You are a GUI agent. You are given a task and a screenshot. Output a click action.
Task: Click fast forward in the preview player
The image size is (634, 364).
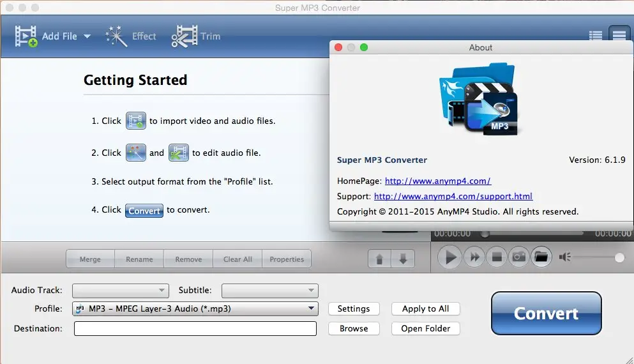474,257
